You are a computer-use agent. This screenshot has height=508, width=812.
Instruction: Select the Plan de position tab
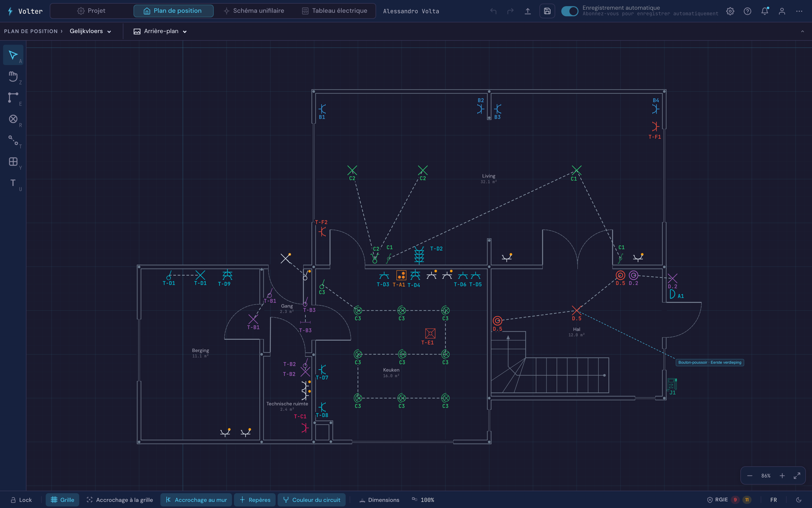(173, 11)
